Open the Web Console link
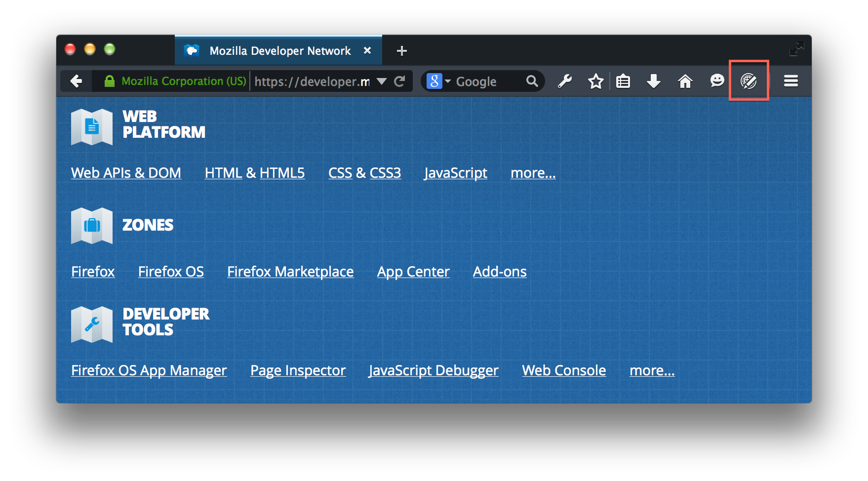This screenshot has height=481, width=868. click(x=564, y=371)
